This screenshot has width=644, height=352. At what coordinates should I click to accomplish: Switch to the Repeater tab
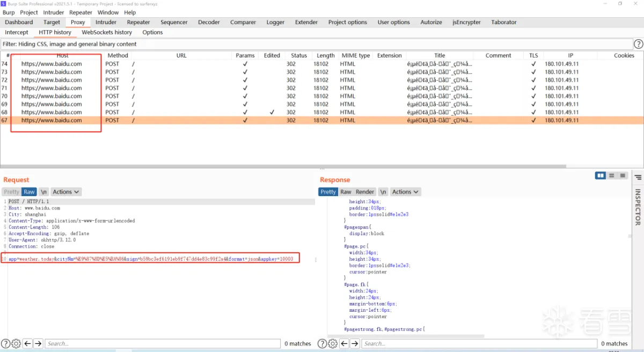click(x=138, y=22)
